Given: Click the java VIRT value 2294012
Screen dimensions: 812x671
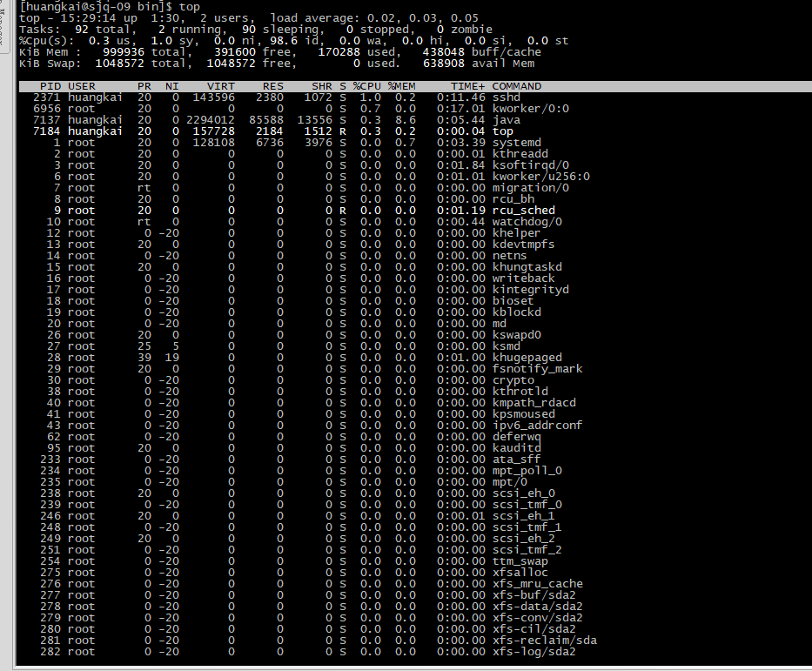Looking at the screenshot, I should click(x=211, y=120).
